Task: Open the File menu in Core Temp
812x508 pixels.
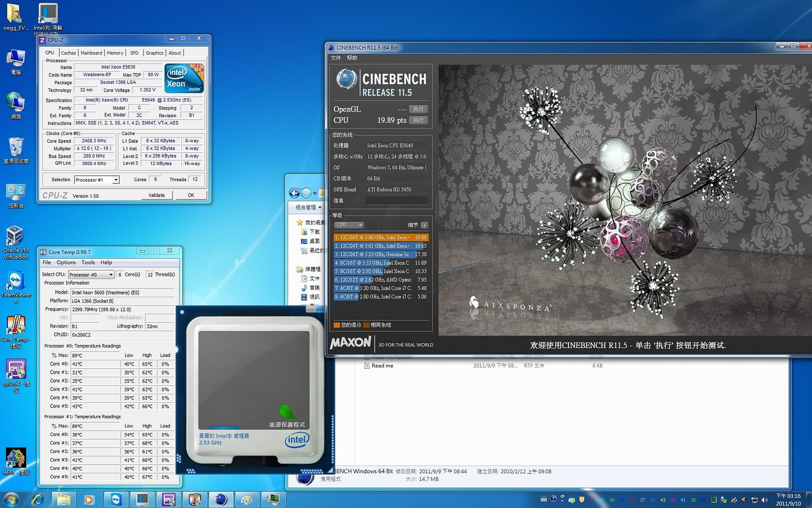Action: click(47, 262)
